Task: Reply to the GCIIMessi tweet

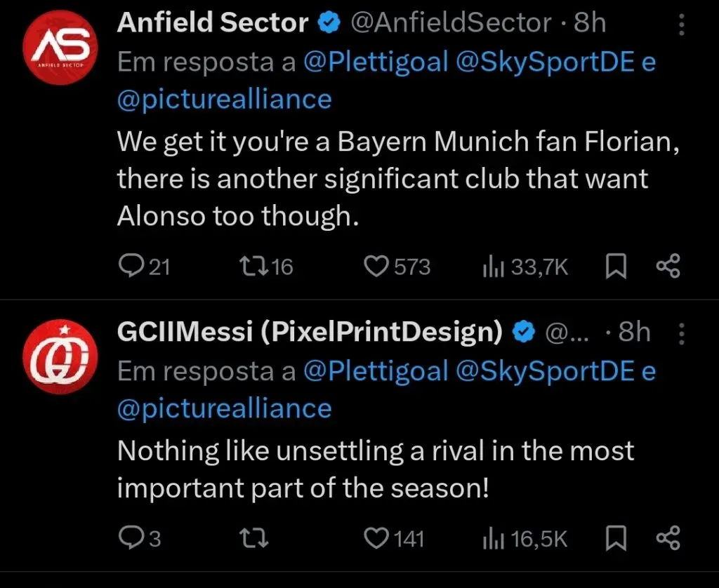Action: (129, 538)
